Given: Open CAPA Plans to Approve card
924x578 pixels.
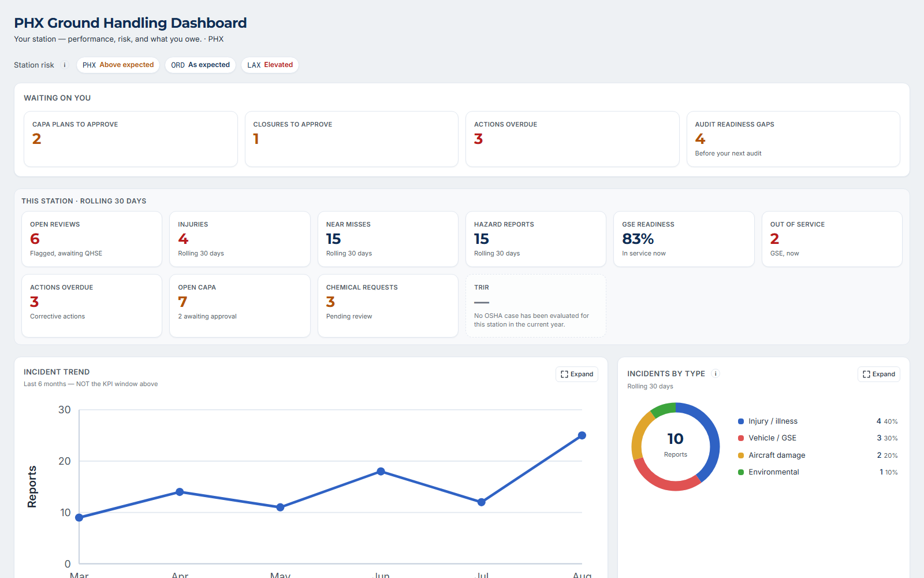Looking at the screenshot, I should (131, 139).
